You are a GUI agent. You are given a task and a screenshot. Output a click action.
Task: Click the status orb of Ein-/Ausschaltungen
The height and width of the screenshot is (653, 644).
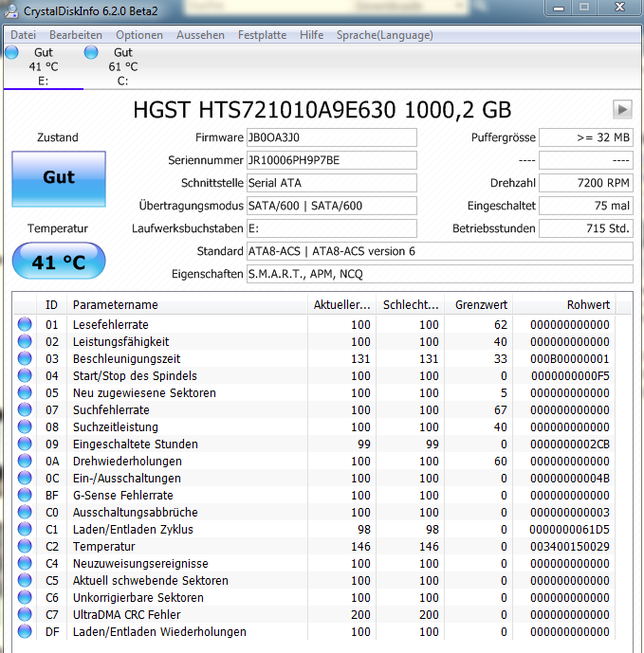coord(25,478)
